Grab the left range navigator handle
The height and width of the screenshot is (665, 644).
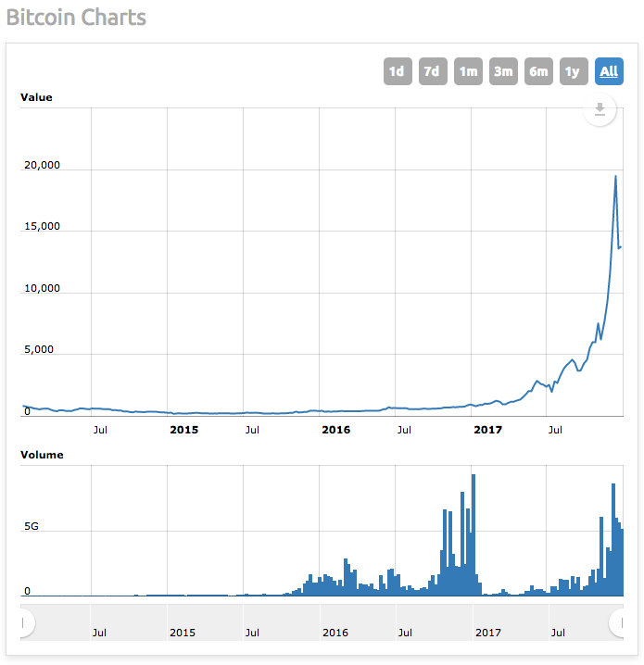click(x=26, y=622)
